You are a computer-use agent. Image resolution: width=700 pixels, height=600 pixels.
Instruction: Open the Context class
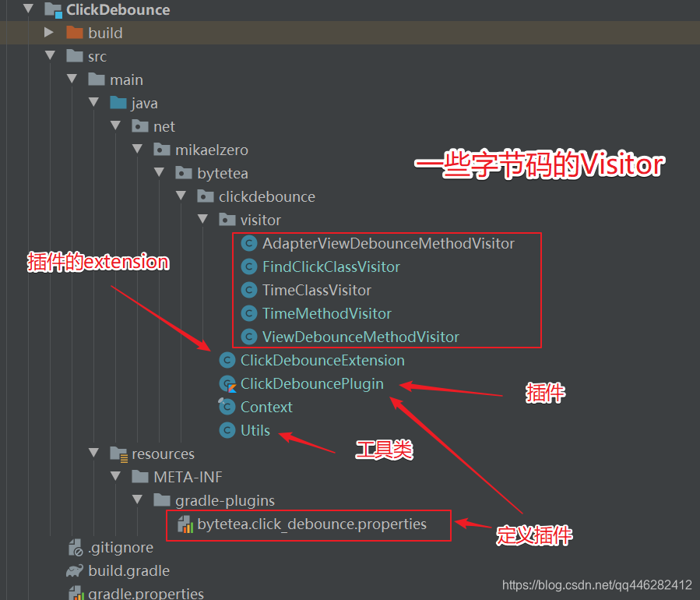pos(266,407)
